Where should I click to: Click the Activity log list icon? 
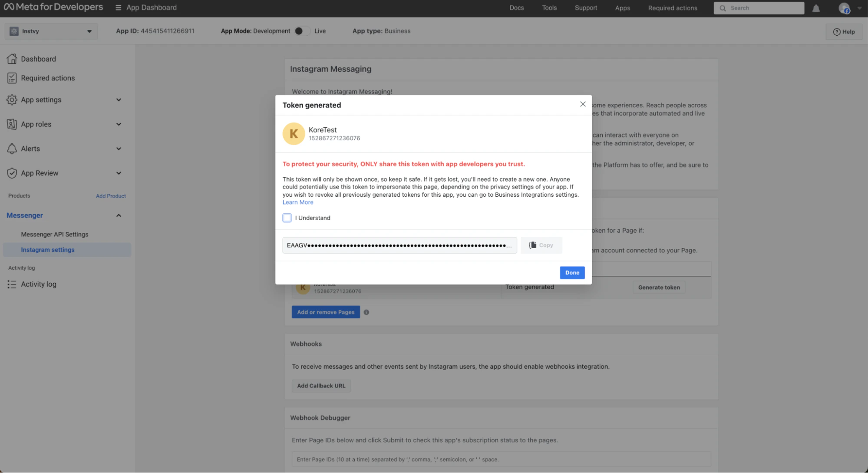(x=12, y=284)
